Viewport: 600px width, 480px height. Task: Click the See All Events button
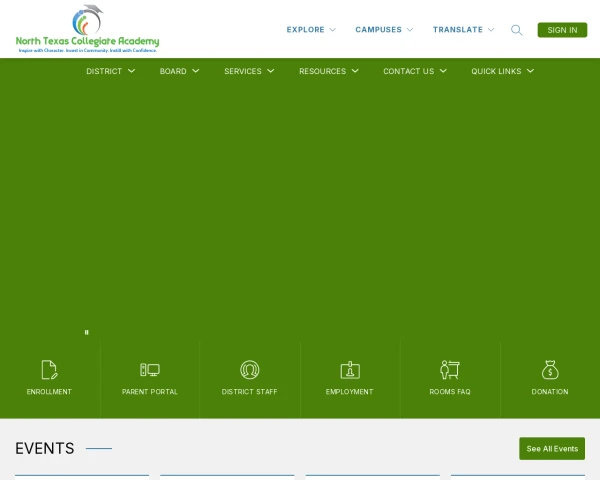pyautogui.click(x=552, y=449)
